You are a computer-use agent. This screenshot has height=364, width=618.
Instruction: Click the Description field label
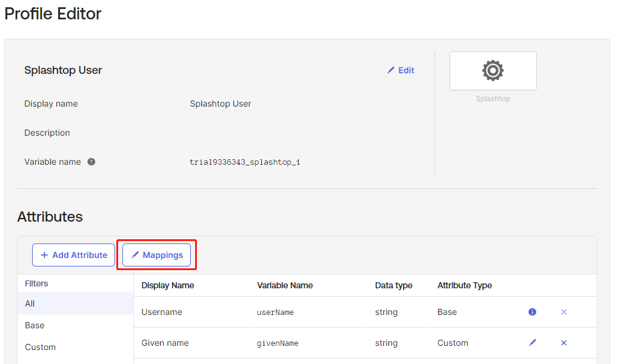[47, 133]
